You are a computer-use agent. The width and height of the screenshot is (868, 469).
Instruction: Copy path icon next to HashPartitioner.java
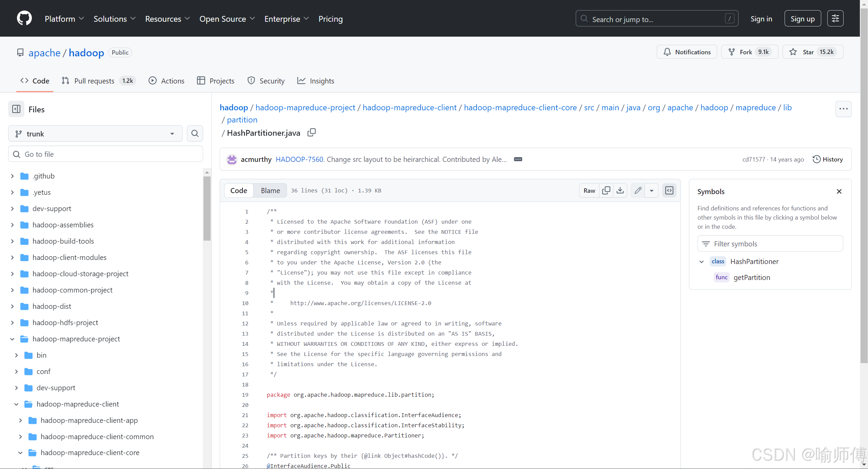coord(311,133)
